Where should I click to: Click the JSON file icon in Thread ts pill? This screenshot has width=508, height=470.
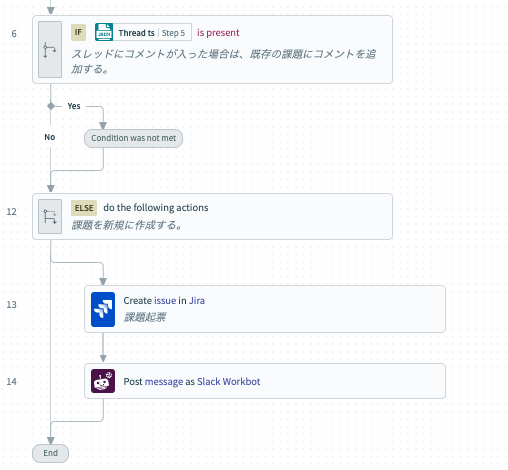(104, 32)
